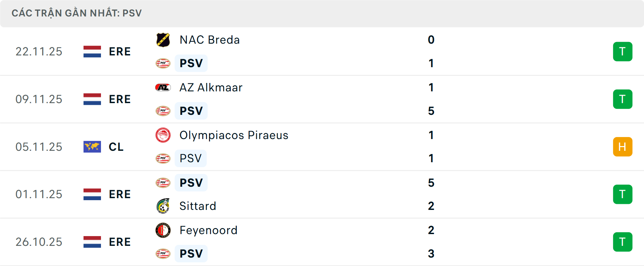Click the NAC Breda club crest

pos(163,40)
